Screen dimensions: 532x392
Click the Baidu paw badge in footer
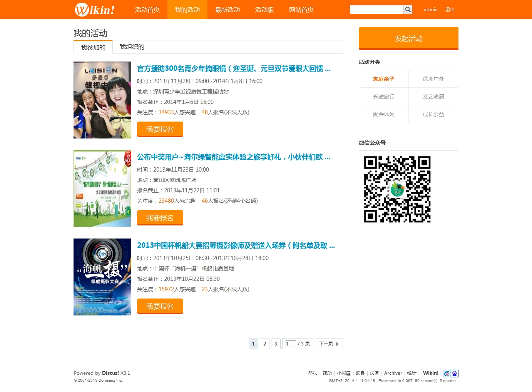[455, 373]
